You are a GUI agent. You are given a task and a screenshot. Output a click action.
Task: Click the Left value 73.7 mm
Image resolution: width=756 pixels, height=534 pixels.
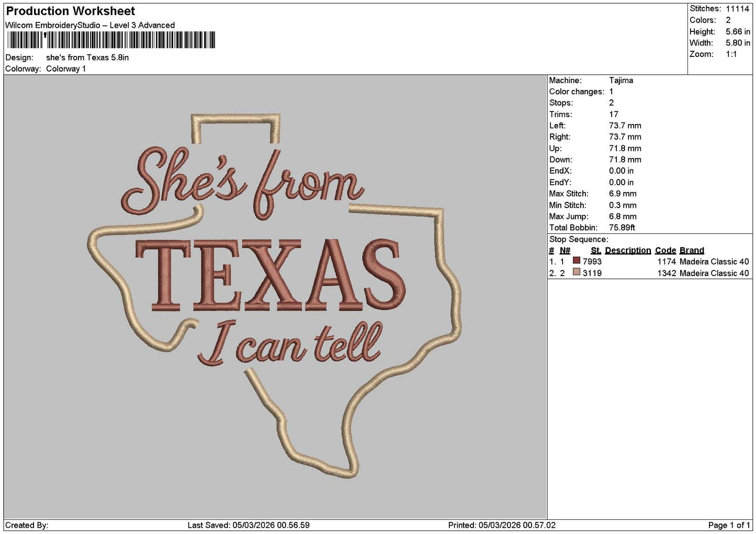[625, 126]
